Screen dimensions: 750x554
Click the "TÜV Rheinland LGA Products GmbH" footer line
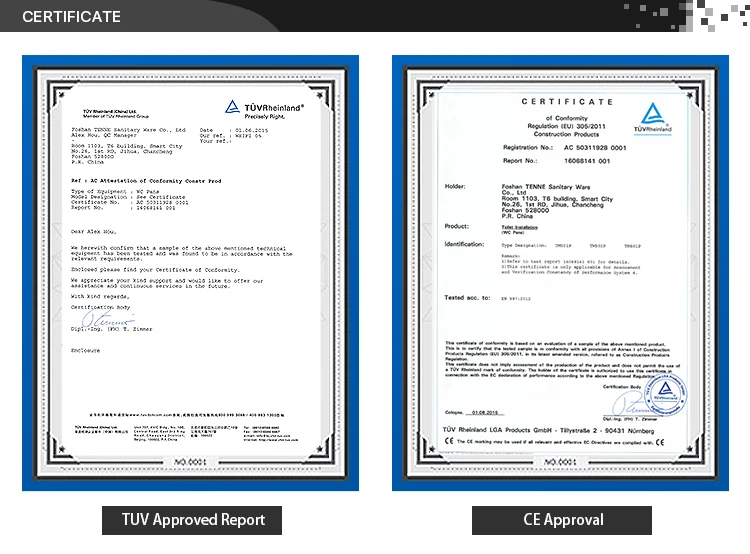[548, 431]
